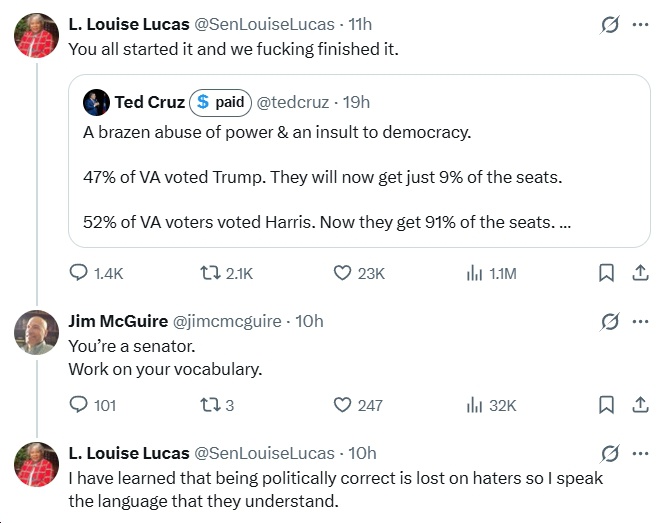The height and width of the screenshot is (523, 668).
Task: Reply to Jim McGuire's post
Action: (80, 405)
